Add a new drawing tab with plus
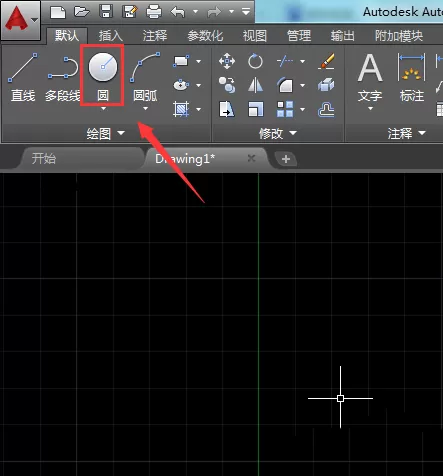Viewport: 443px width, 476px height. coord(286,159)
